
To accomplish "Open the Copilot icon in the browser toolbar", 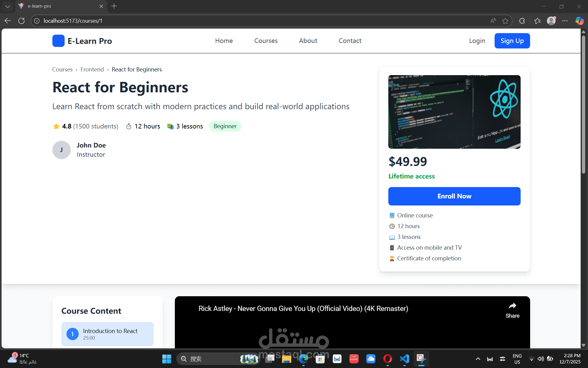I will pyautogui.click(x=579, y=21).
